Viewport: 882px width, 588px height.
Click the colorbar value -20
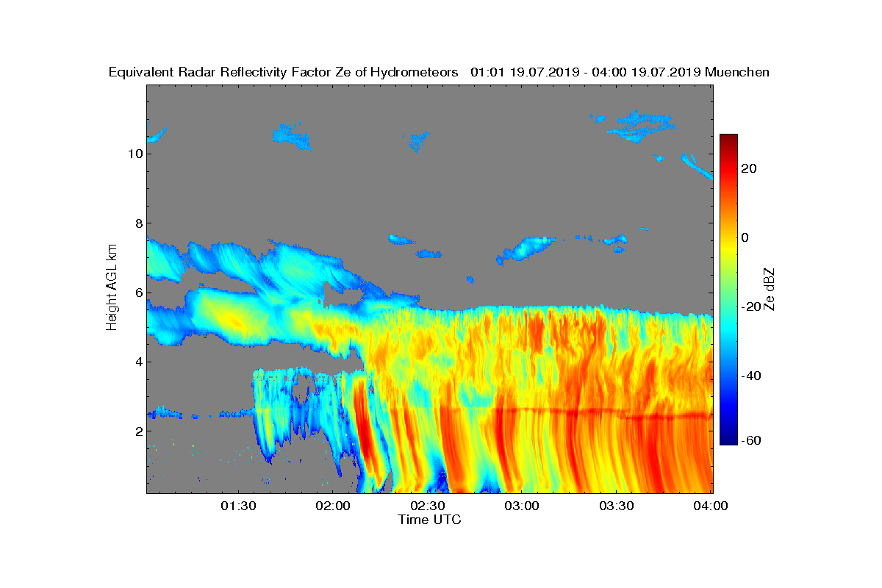(x=750, y=306)
